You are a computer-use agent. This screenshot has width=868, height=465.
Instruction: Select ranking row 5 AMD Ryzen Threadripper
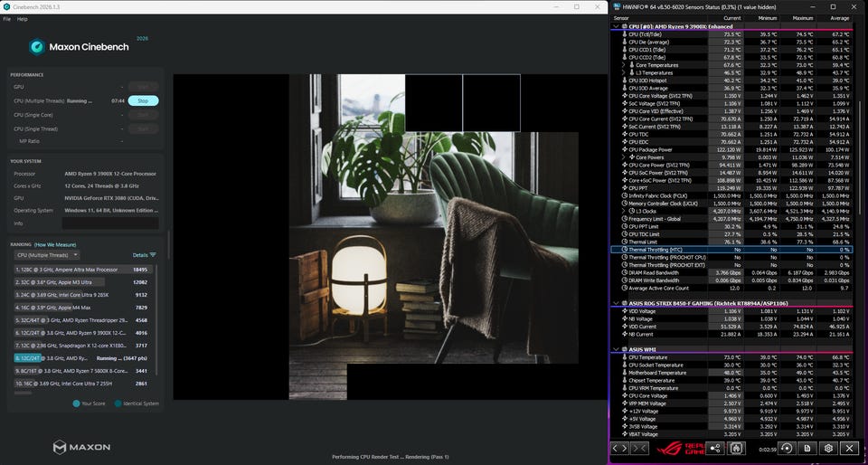[x=83, y=320]
